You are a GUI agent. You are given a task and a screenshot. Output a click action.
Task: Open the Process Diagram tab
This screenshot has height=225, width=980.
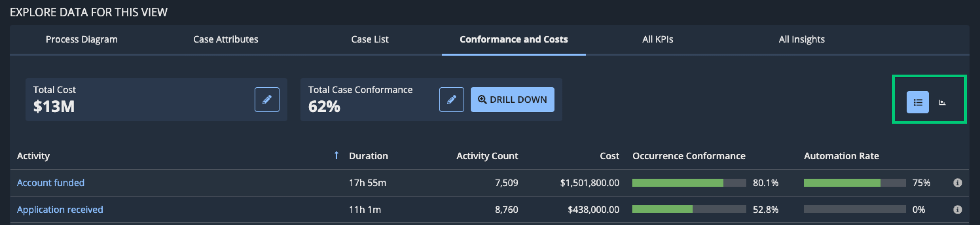[x=81, y=40]
